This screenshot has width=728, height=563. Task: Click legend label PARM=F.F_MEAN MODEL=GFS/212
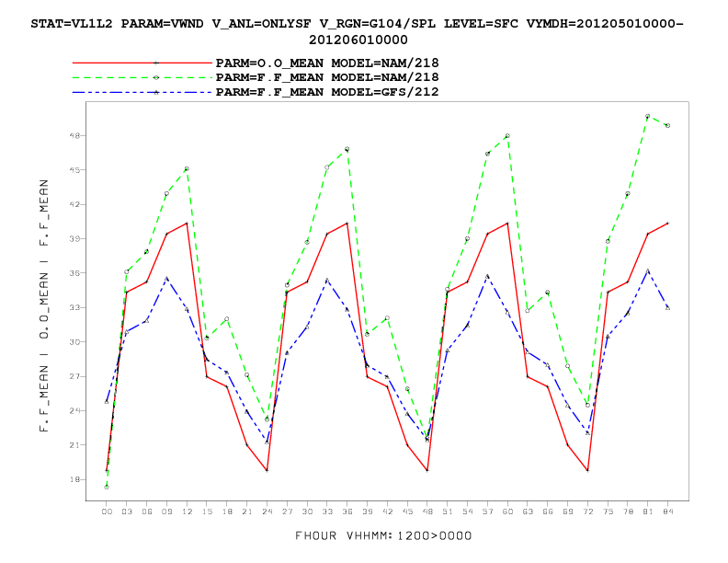[x=327, y=92]
